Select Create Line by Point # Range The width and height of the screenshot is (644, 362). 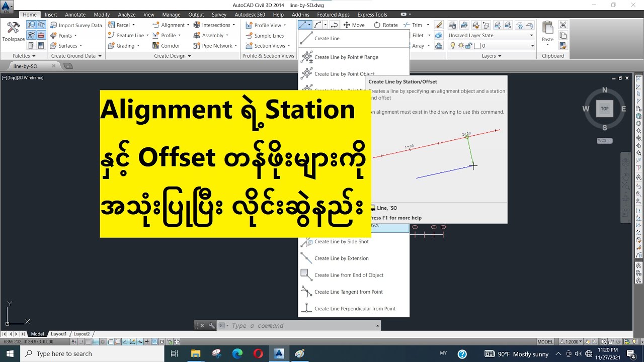point(354,57)
